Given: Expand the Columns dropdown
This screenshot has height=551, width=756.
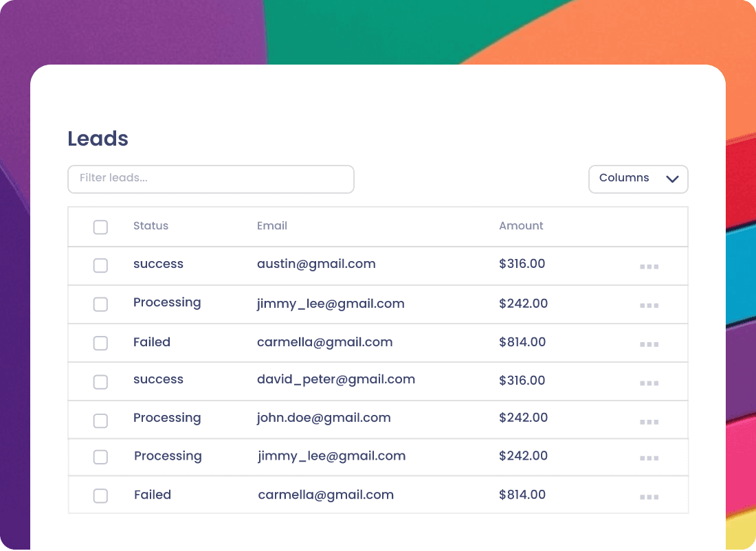Looking at the screenshot, I should 638,179.
